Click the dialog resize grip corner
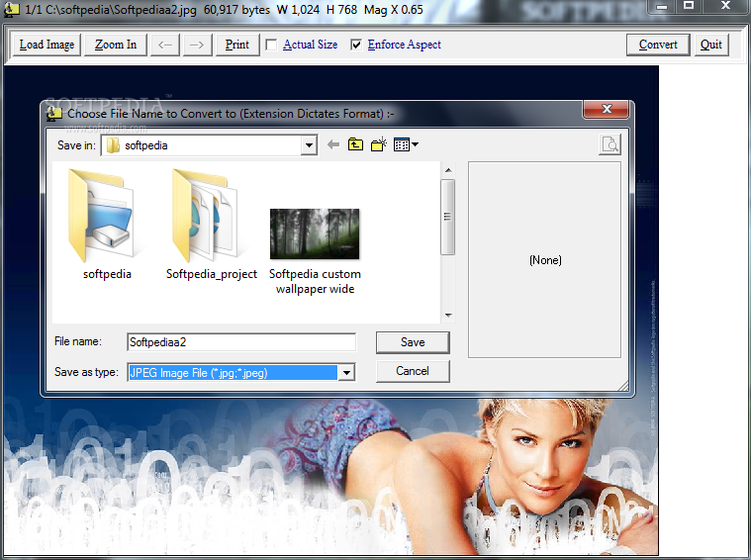The height and width of the screenshot is (560, 751). click(622, 386)
